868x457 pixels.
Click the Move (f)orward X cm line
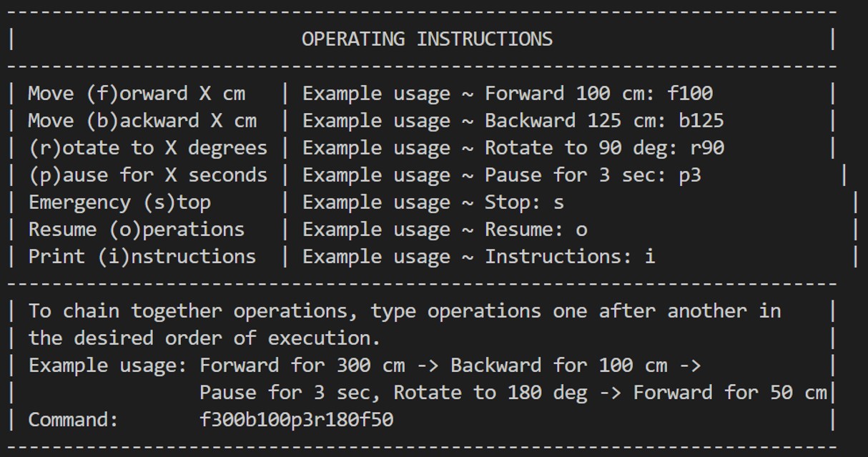coord(136,94)
